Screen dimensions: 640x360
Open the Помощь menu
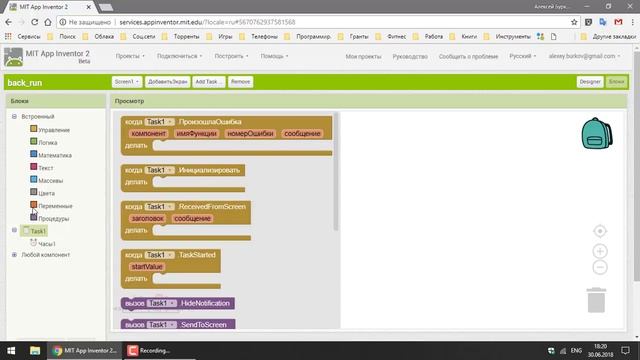tap(274, 56)
